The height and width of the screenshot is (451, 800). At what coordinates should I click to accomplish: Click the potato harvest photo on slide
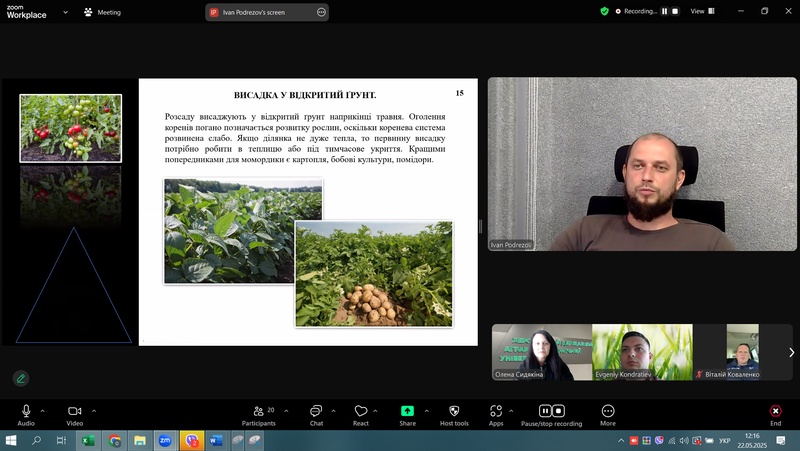(374, 274)
